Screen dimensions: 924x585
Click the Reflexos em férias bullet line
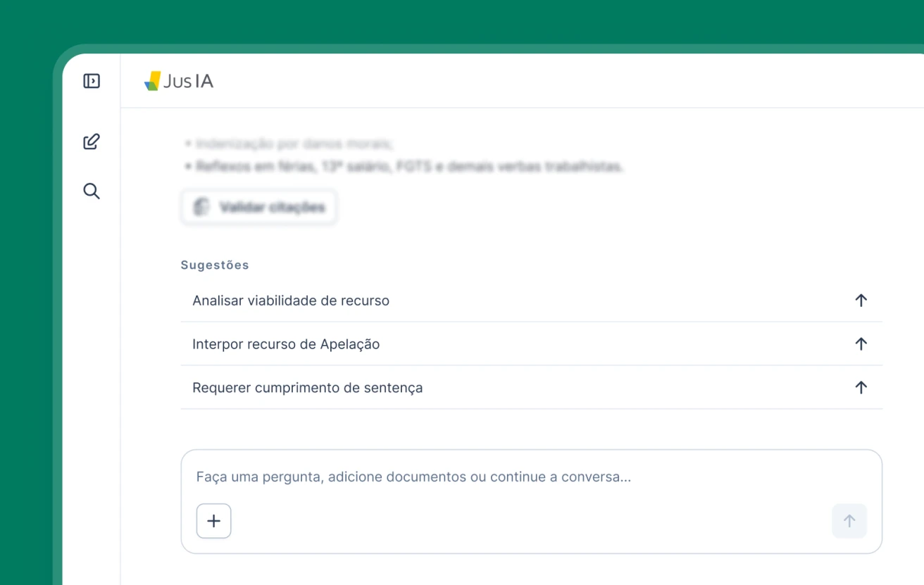click(410, 167)
